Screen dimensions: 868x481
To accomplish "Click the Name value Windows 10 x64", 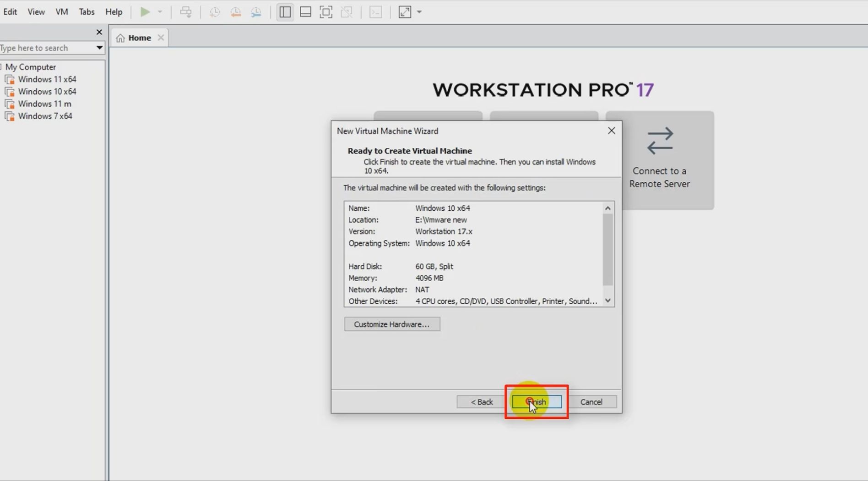I will click(x=443, y=208).
